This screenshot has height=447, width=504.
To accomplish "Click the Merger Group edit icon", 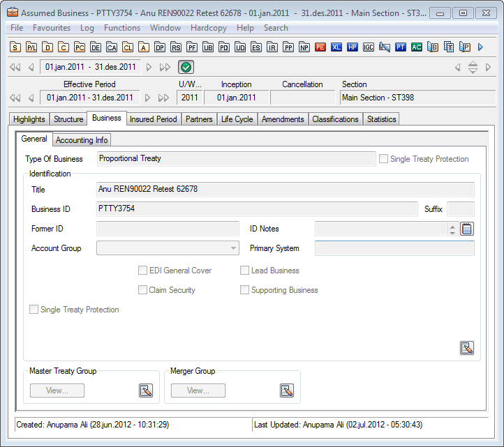I will pos(287,391).
